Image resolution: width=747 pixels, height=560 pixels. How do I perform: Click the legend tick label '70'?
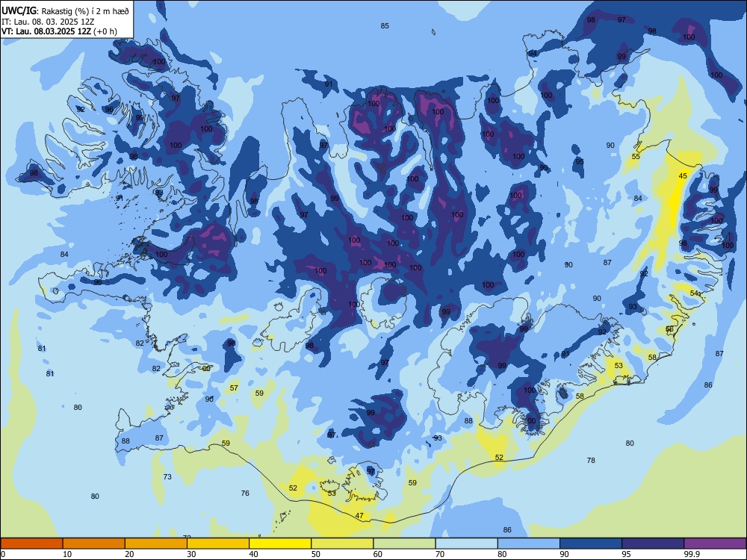coord(440,554)
